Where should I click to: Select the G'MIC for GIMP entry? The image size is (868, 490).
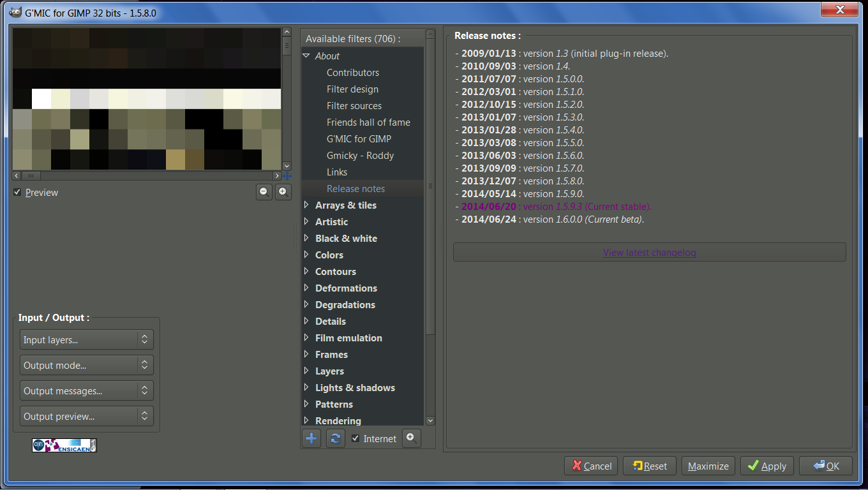click(x=359, y=139)
